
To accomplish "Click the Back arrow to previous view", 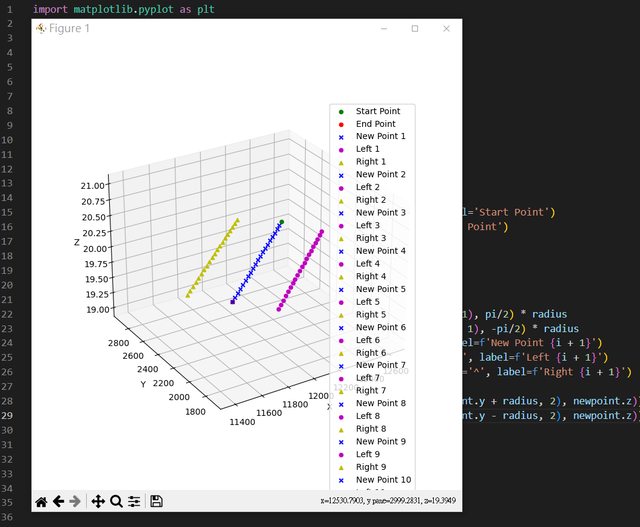I will point(59,501).
